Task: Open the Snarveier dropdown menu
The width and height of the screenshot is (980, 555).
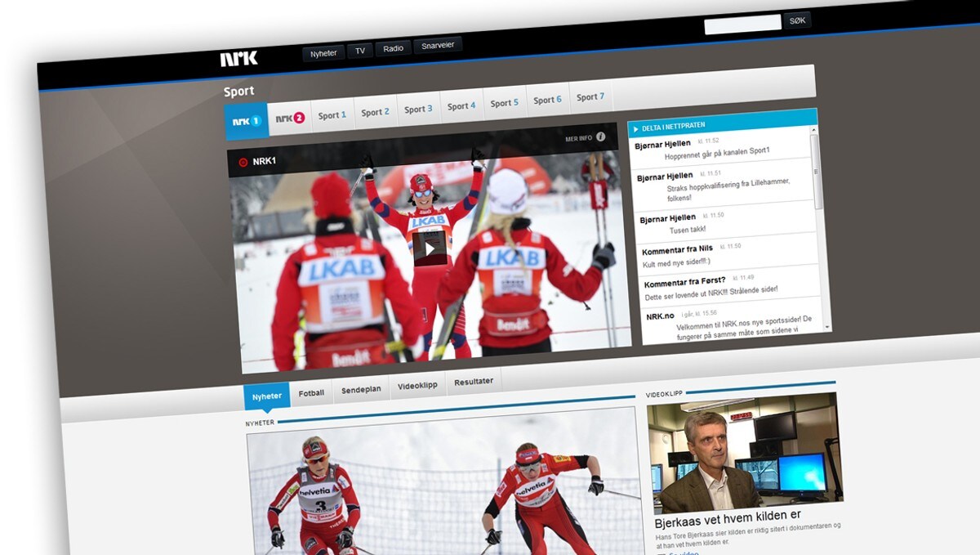Action: (x=438, y=47)
